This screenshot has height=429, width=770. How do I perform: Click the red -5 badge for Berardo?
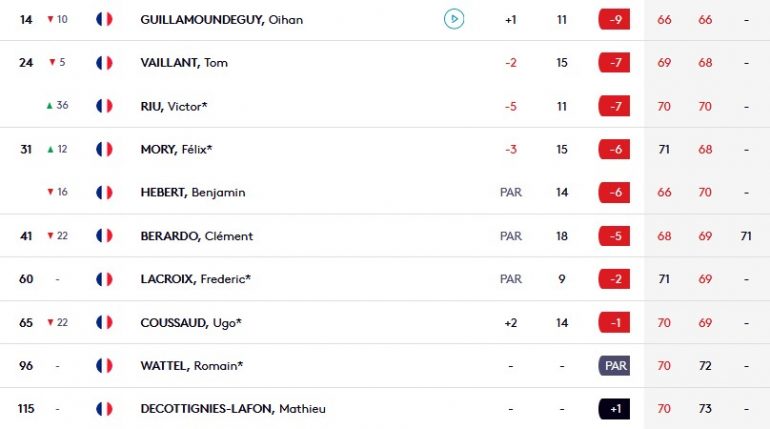click(x=614, y=236)
